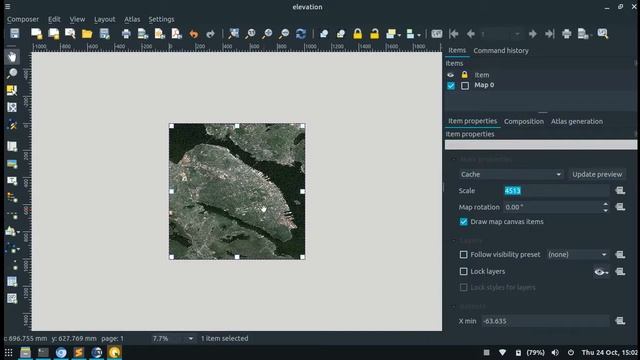Click Export as image icon
Viewport: 640px width, 360px height.
click(x=143, y=33)
